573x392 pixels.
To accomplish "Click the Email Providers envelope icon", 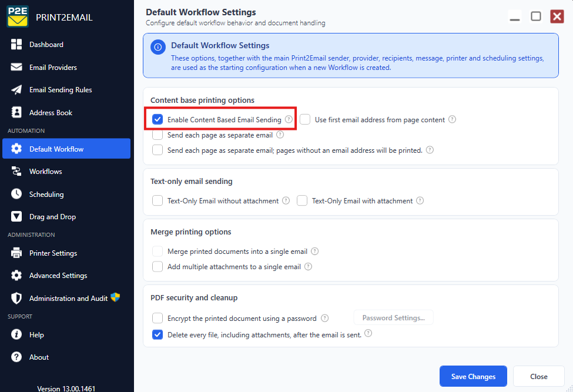I will (16, 67).
